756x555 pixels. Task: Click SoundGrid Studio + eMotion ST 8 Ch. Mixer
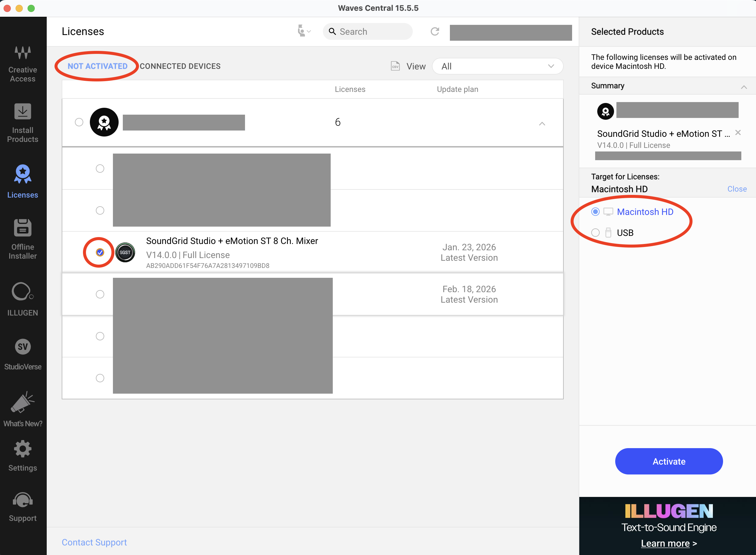click(x=232, y=241)
